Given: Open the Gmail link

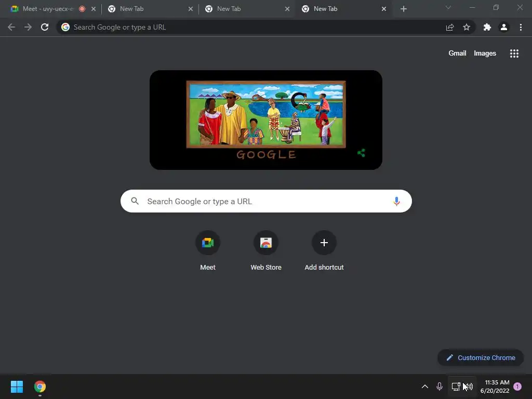Looking at the screenshot, I should 457,54.
